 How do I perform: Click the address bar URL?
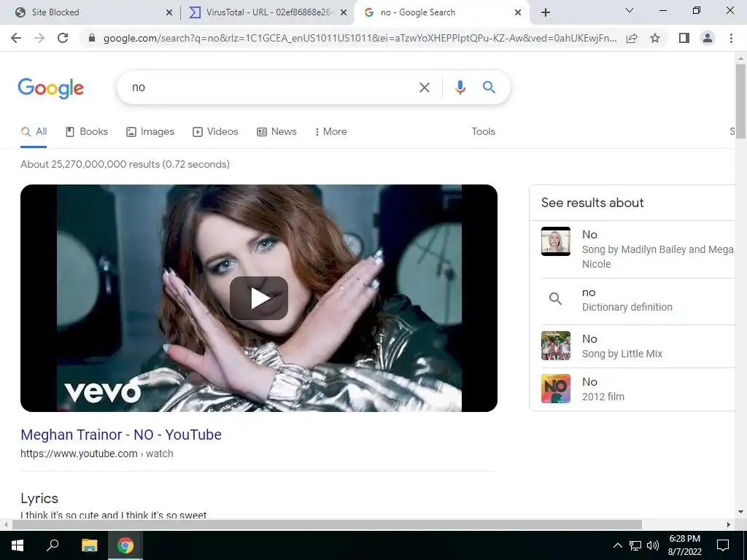[x=360, y=38]
